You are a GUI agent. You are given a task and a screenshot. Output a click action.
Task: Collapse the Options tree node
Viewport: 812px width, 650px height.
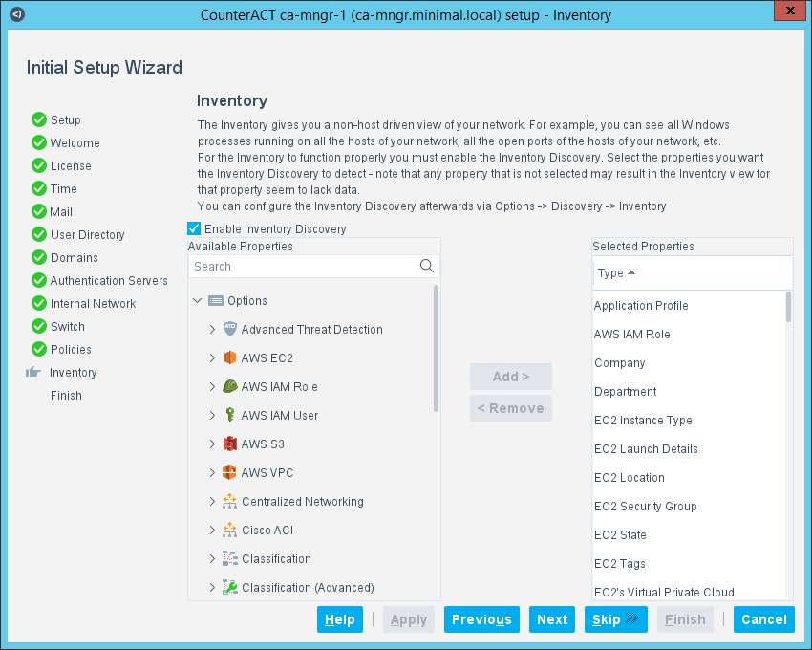(x=198, y=301)
